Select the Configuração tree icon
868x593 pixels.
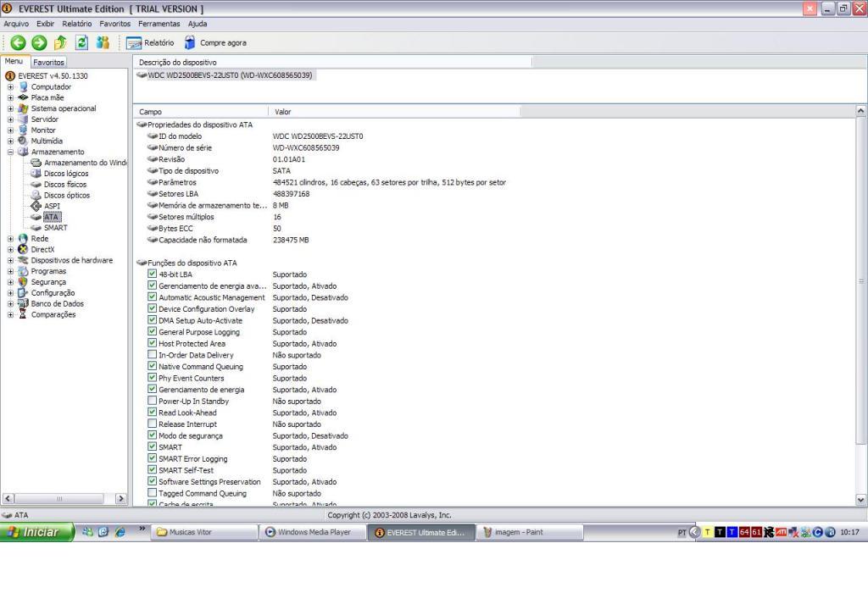[23, 292]
